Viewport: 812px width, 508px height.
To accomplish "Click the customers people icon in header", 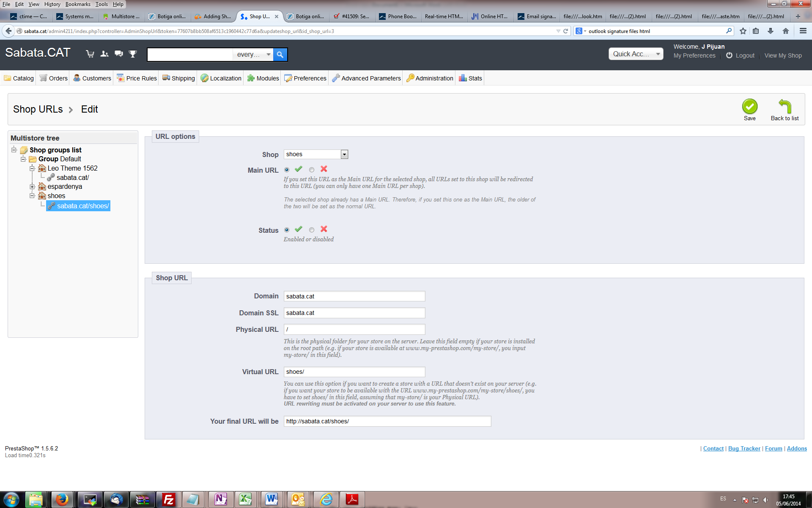I will tap(104, 54).
